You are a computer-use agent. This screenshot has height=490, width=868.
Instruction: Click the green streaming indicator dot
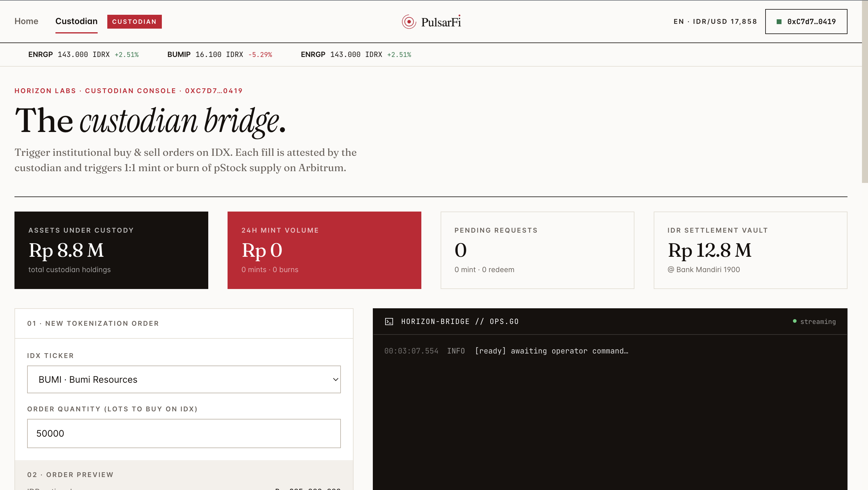[794, 321]
